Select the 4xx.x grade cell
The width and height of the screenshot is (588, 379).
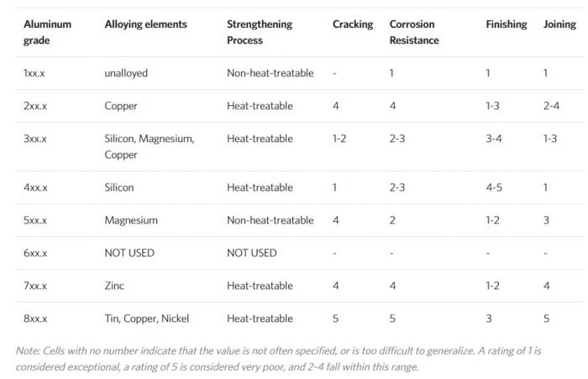click(x=35, y=187)
